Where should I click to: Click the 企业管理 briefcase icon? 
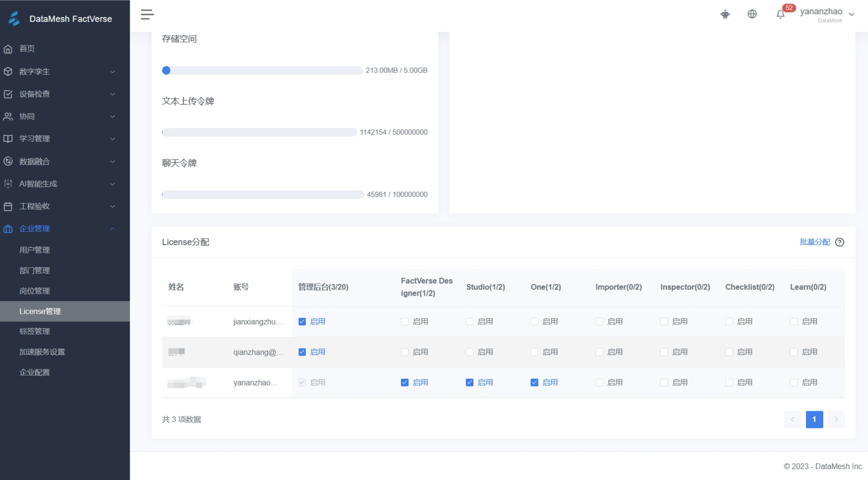8,229
